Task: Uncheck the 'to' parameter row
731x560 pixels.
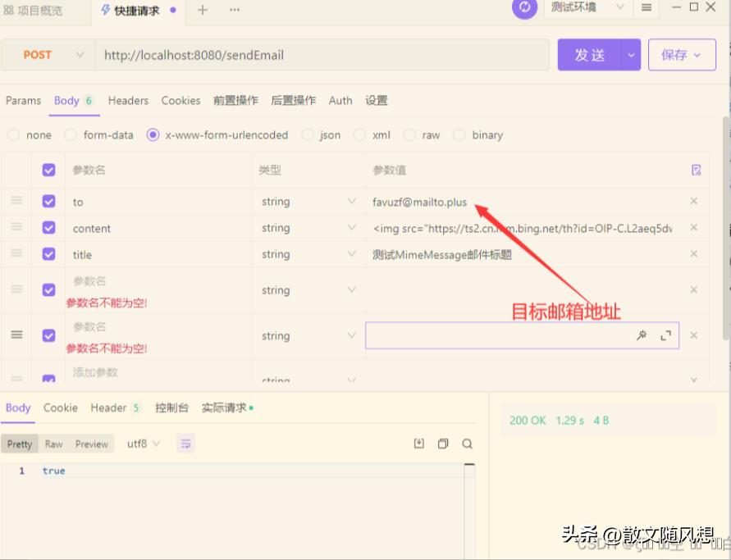Action: tap(48, 201)
